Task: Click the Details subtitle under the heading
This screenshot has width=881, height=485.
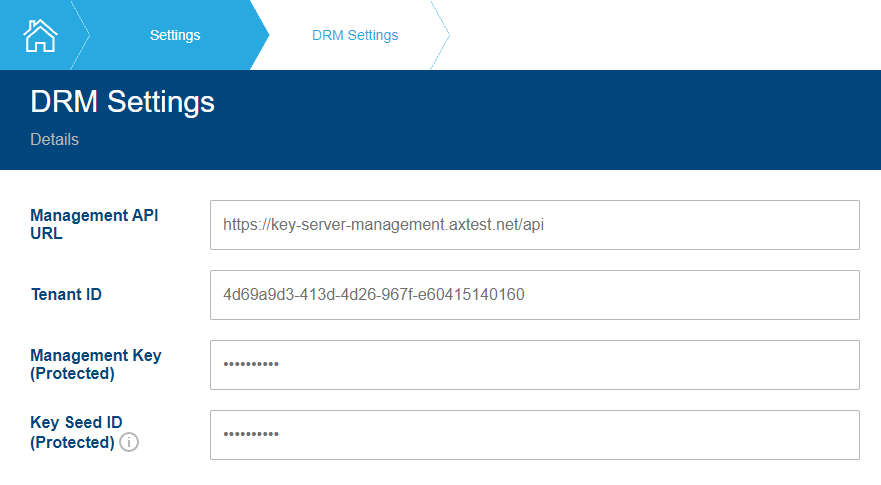Action: pyautogui.click(x=55, y=140)
